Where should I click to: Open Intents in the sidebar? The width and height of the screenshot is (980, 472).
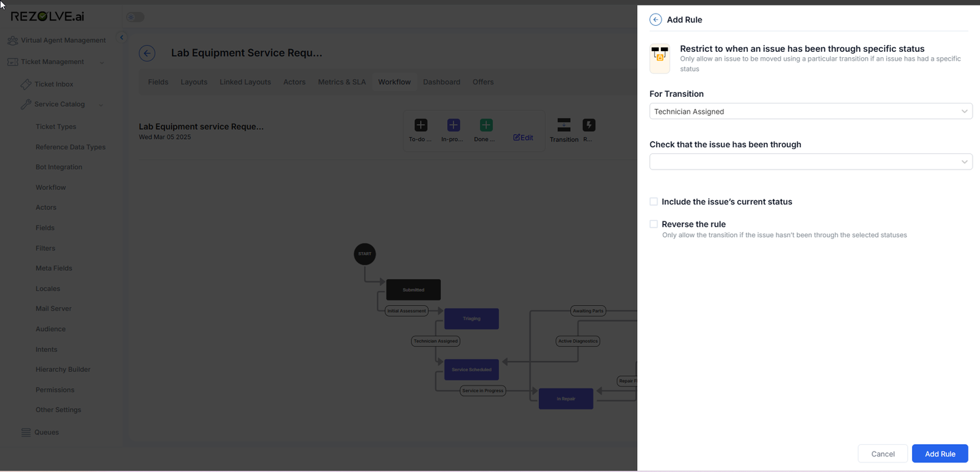click(46, 349)
